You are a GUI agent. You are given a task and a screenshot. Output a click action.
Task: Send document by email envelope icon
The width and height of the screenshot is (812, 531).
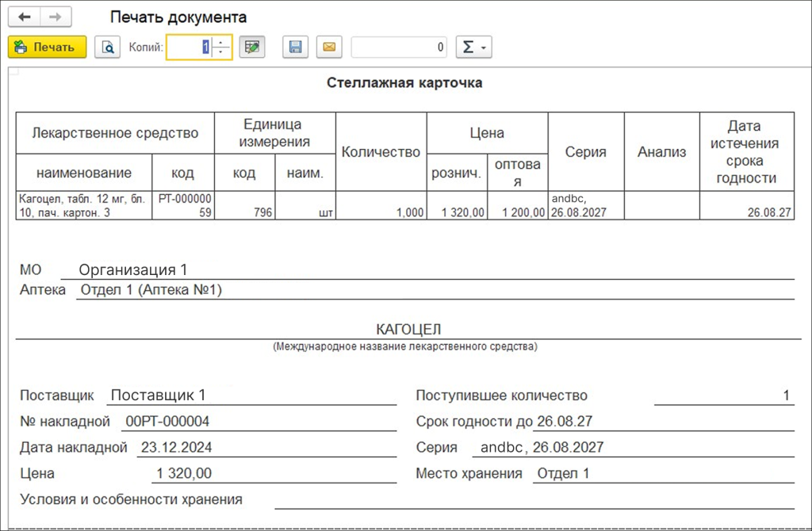pos(329,48)
